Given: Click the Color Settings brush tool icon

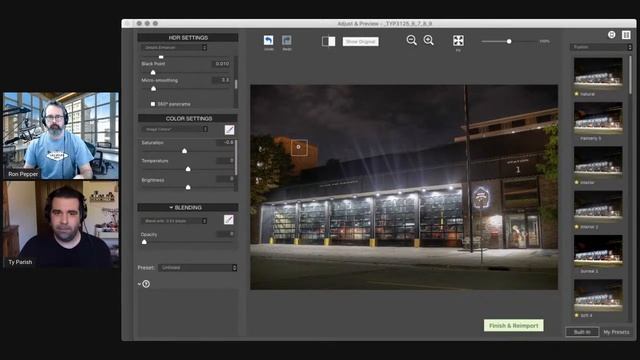Looking at the screenshot, I should click(x=229, y=130).
